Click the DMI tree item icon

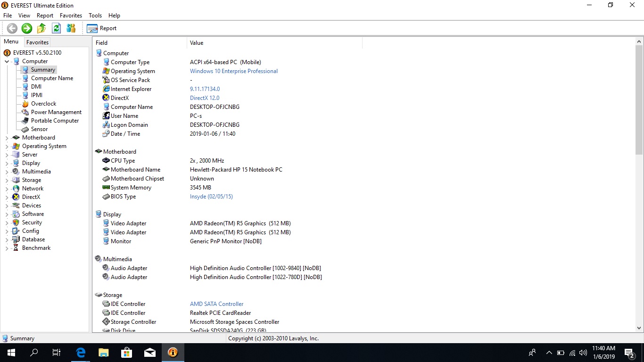(25, 87)
